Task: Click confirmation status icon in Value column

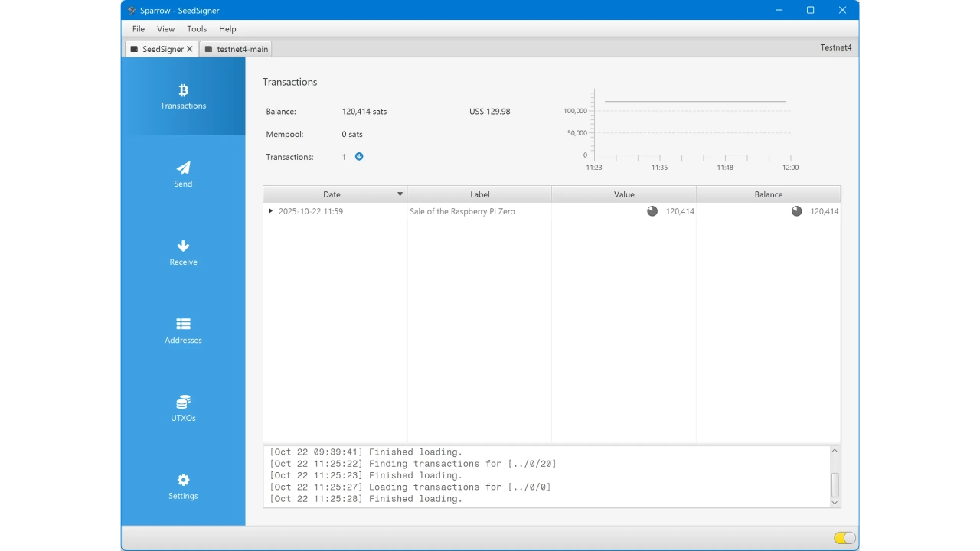Action: click(652, 211)
